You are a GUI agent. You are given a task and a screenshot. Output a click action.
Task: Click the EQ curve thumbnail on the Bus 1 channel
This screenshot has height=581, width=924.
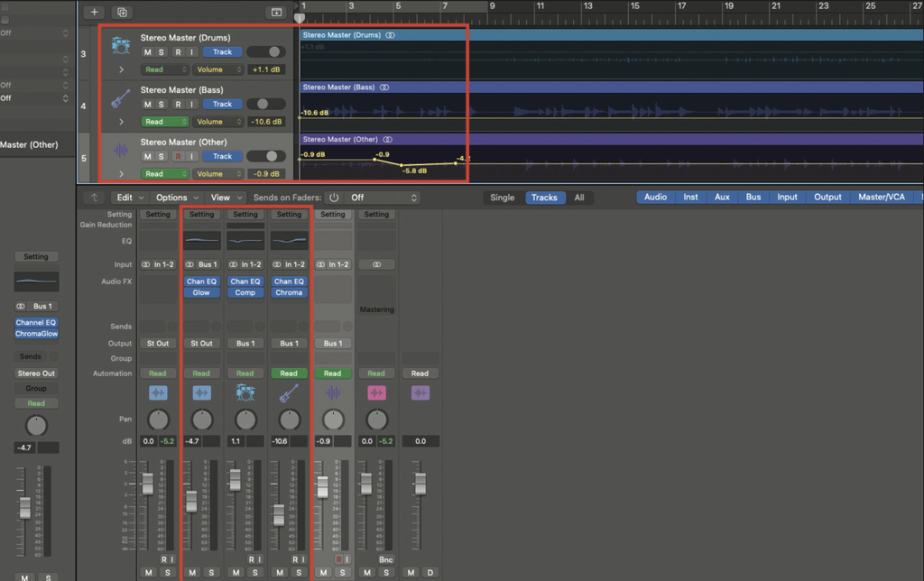click(202, 241)
